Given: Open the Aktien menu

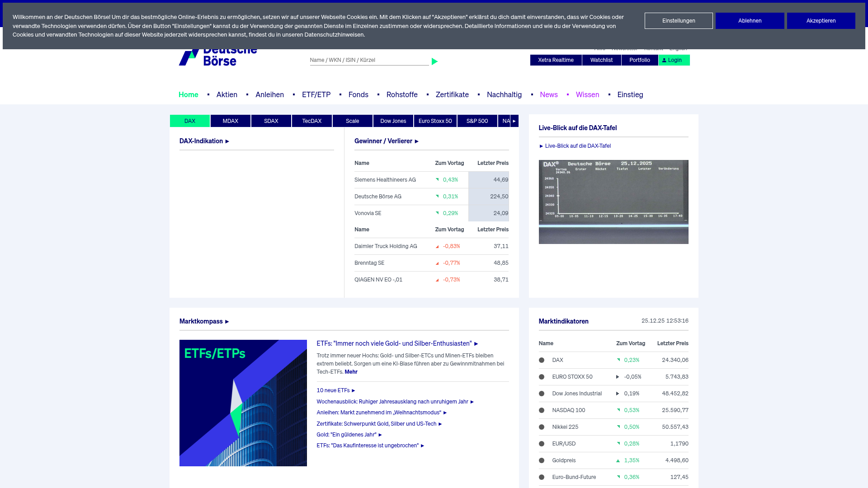Looking at the screenshot, I should click(227, 94).
